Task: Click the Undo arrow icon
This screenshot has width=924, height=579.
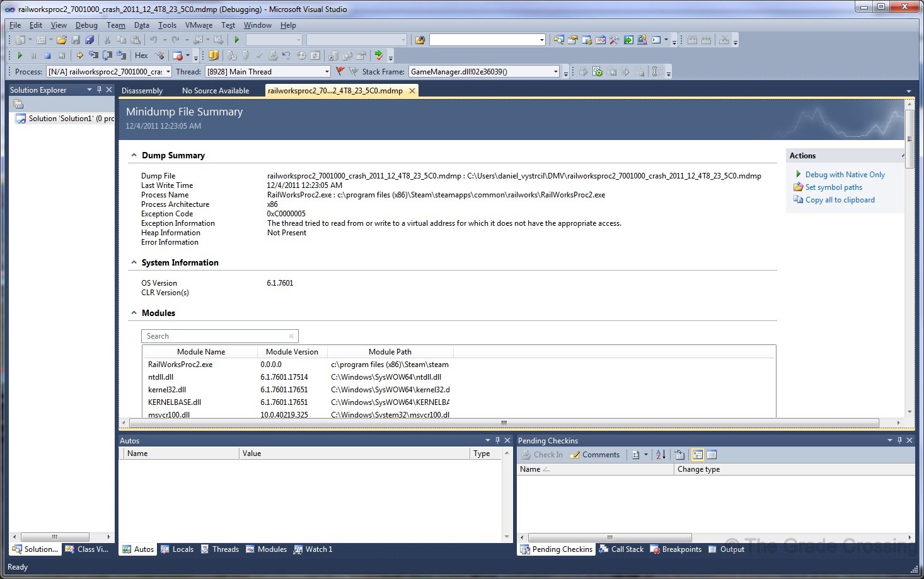Action: [x=153, y=40]
